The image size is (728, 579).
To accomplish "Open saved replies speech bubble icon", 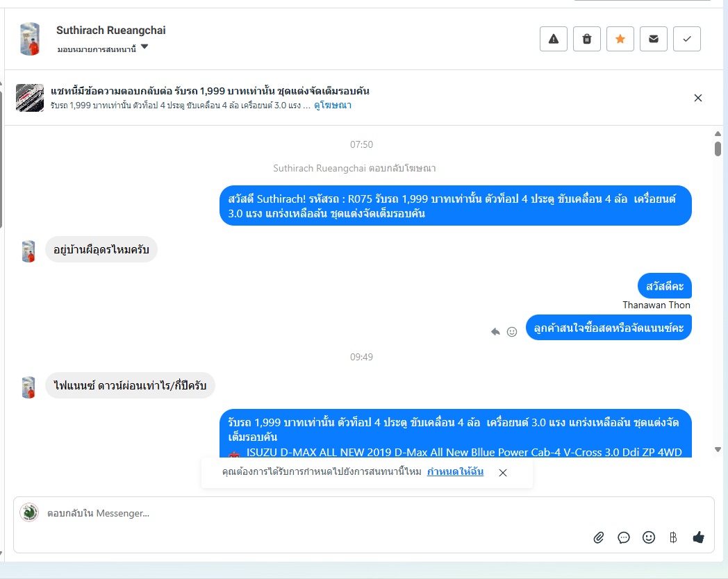I will pyautogui.click(x=624, y=538).
